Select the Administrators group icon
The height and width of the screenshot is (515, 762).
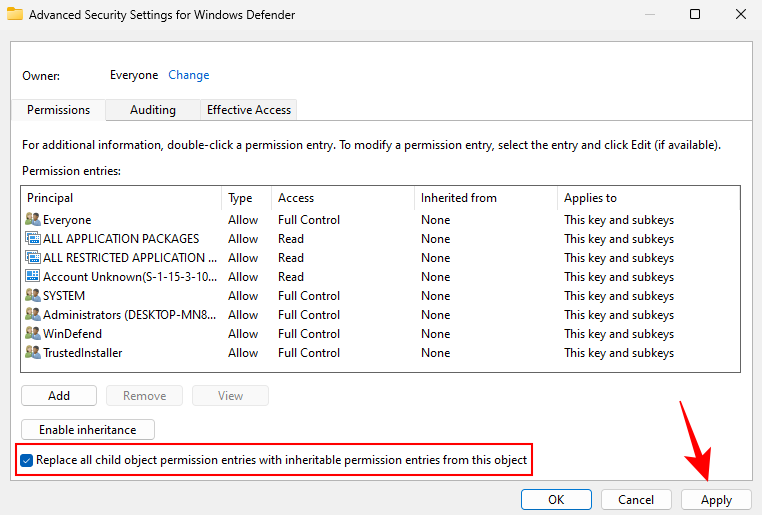32,315
